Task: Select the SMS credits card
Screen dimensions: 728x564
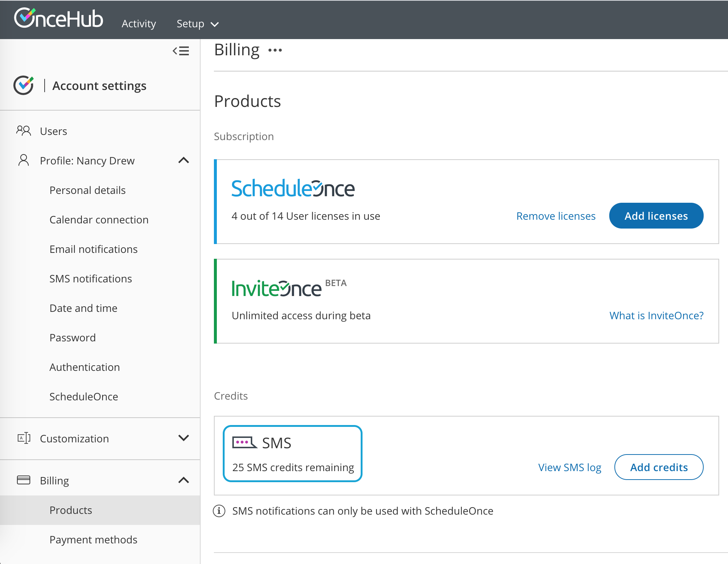Action: coord(292,453)
